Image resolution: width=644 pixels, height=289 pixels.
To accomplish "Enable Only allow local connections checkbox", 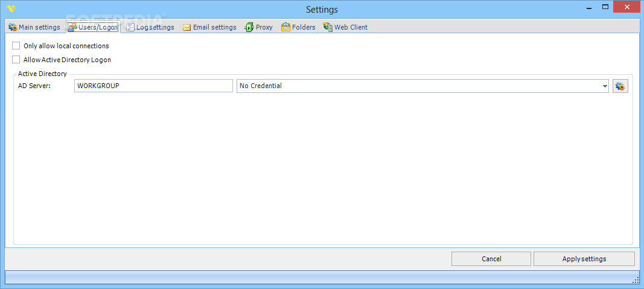I will [x=16, y=46].
